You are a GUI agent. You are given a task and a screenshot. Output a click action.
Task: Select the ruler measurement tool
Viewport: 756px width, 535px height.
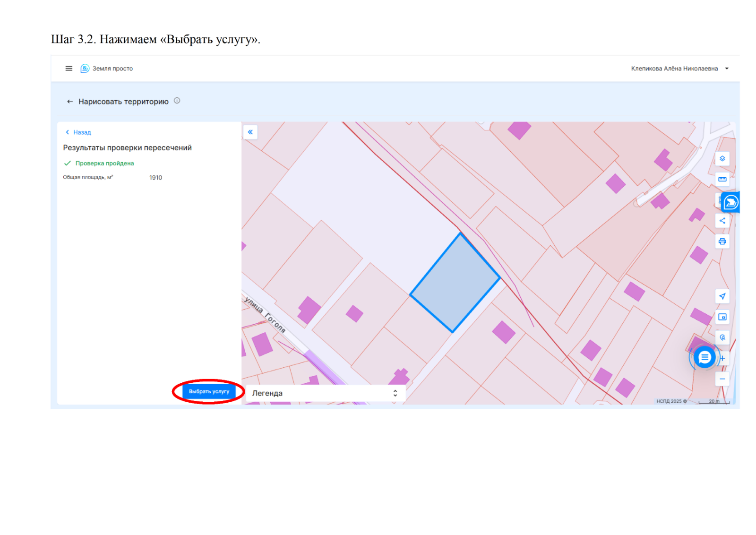[x=722, y=180]
